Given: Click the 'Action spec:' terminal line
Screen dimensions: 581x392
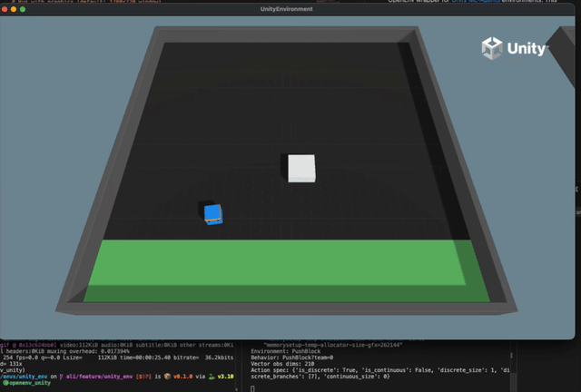Looking at the screenshot, I should pyautogui.click(x=380, y=370).
